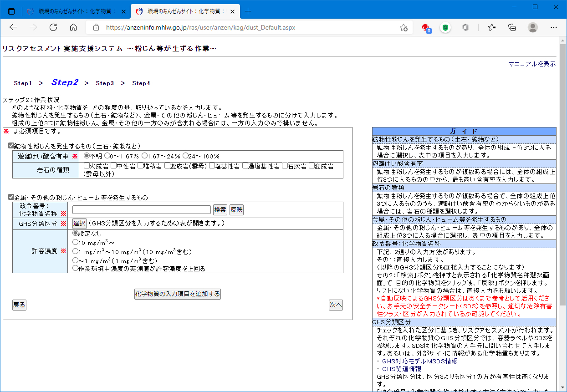
Task: Click the 次へ button
Action: point(336,305)
